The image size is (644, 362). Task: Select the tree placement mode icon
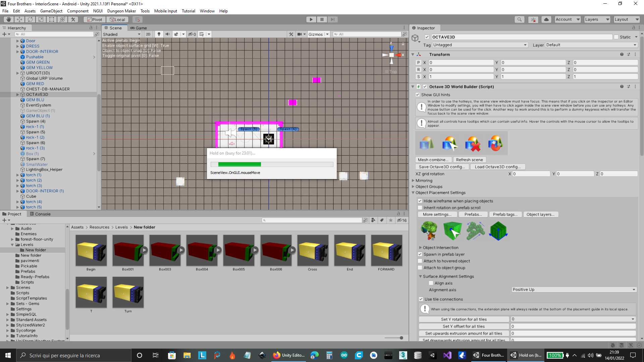(x=429, y=231)
